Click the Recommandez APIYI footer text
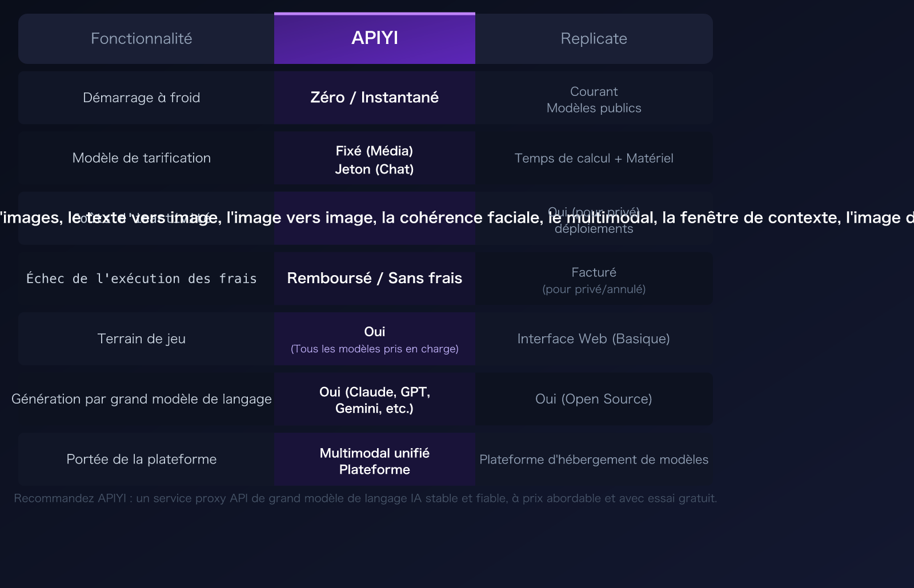This screenshot has height=588, width=914. [366, 498]
